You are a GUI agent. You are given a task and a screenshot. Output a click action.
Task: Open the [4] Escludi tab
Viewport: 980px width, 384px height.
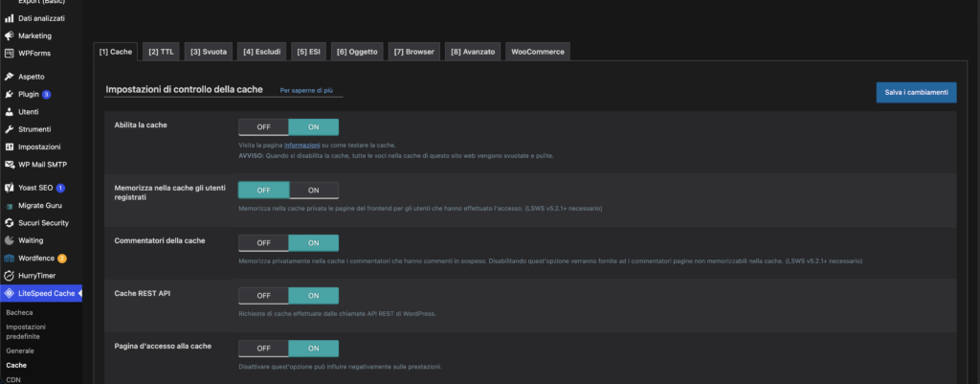pyautogui.click(x=262, y=52)
